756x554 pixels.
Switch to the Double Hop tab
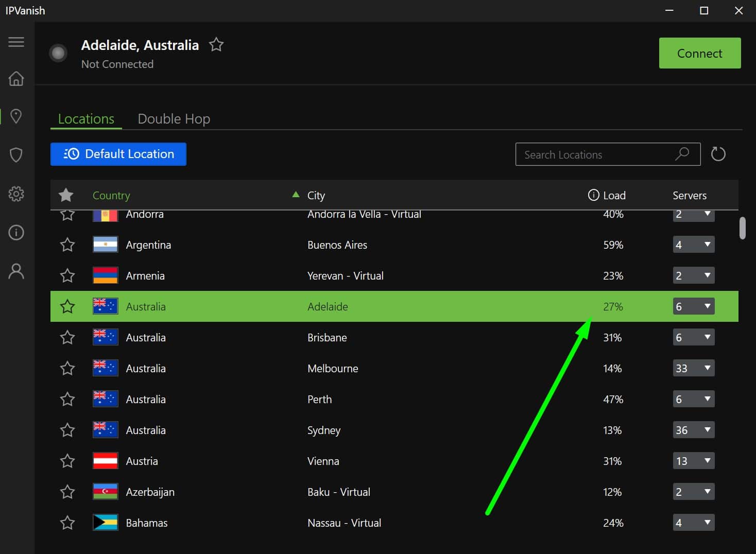[x=174, y=118]
